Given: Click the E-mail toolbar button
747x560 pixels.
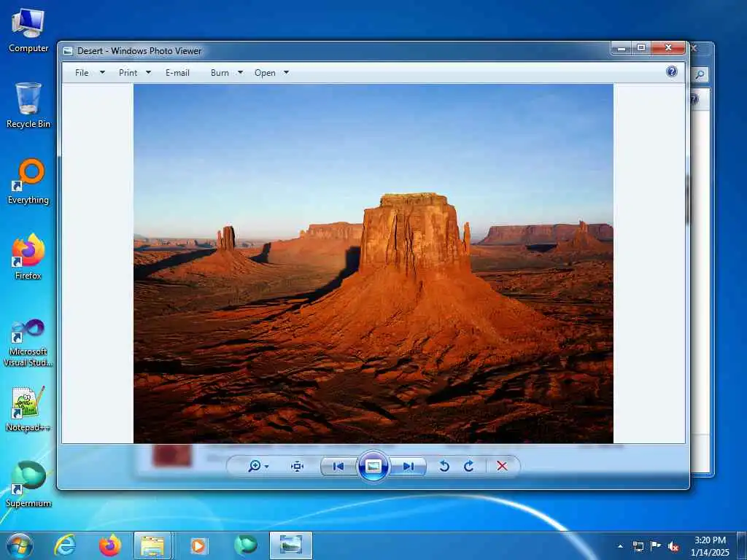Looking at the screenshot, I should pos(177,73).
